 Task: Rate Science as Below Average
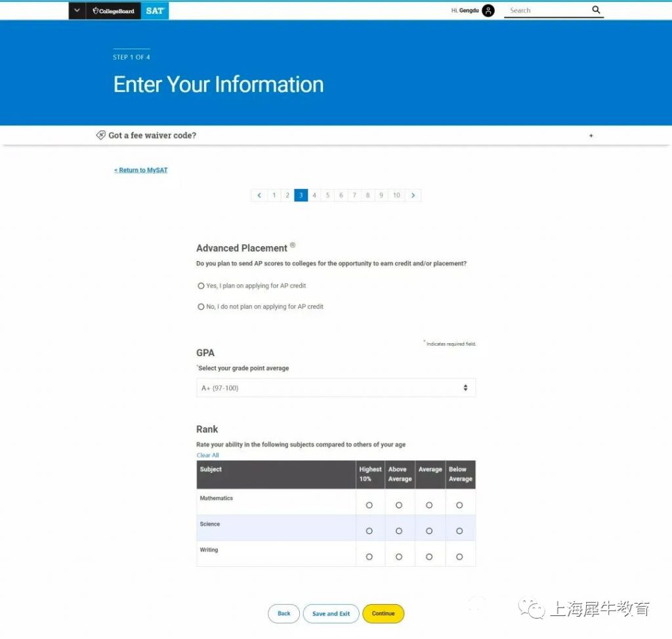tap(460, 530)
